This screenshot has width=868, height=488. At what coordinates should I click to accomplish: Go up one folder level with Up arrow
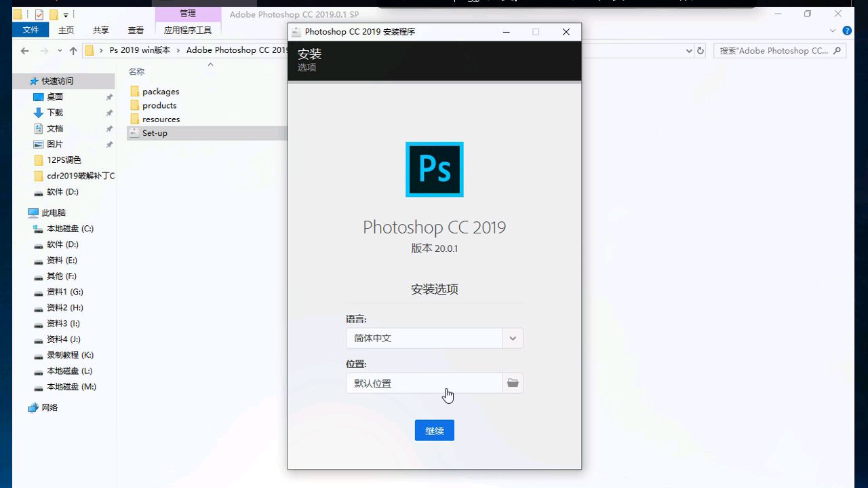tap(73, 51)
